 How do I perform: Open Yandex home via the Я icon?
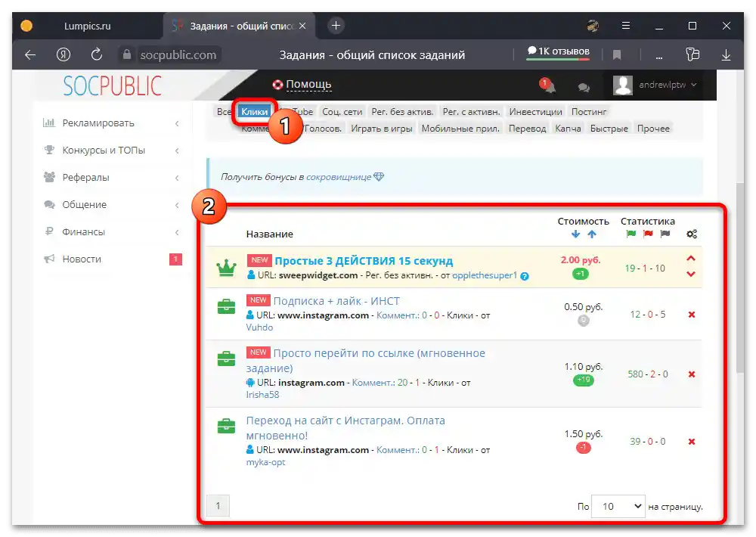pyautogui.click(x=64, y=54)
